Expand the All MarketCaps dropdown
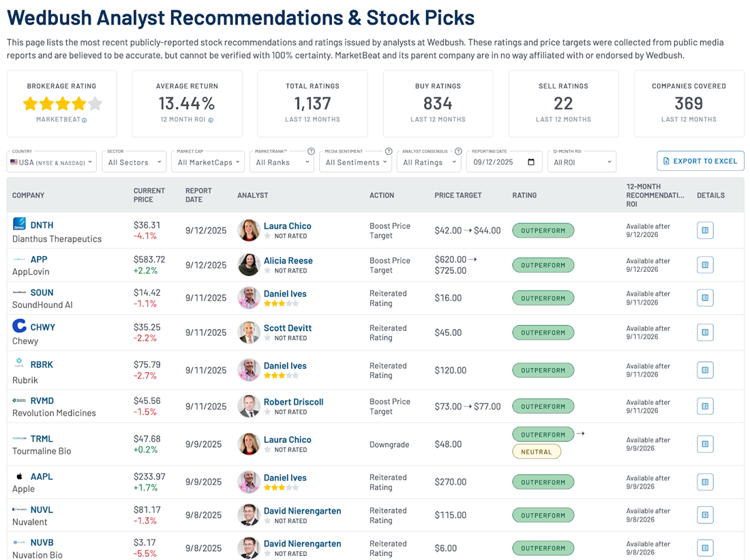Viewport: 750px width, 560px height. coord(208,162)
